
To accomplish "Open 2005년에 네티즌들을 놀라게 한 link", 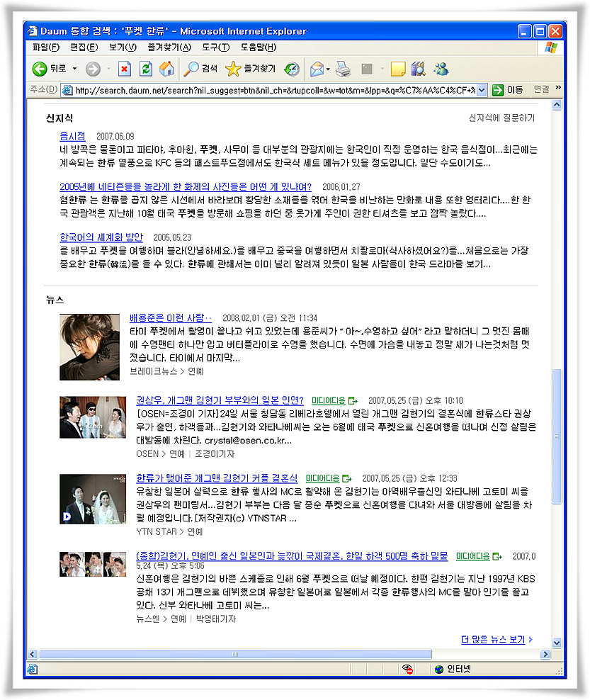I will tap(186, 186).
